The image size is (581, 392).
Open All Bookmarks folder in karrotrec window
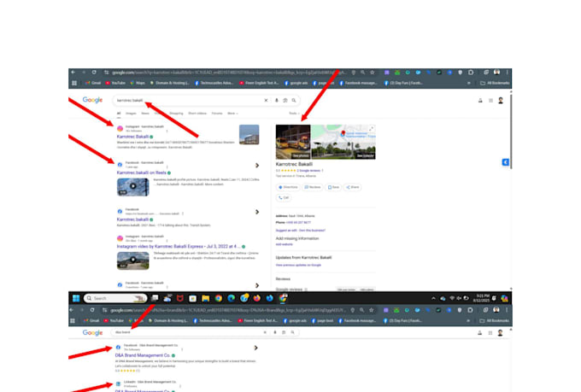[495, 83]
